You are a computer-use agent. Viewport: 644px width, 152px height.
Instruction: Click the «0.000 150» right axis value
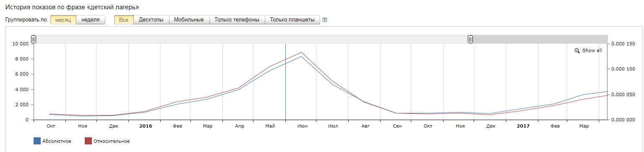pyautogui.click(x=623, y=44)
